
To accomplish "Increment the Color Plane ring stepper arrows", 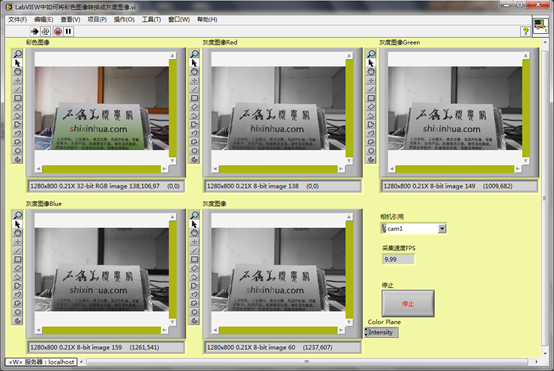I will 366,332.
